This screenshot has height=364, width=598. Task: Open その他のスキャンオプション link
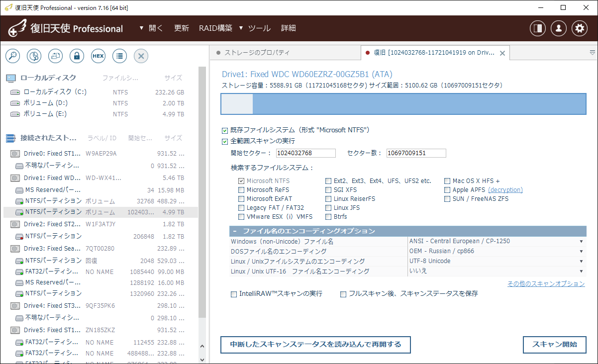point(546,283)
